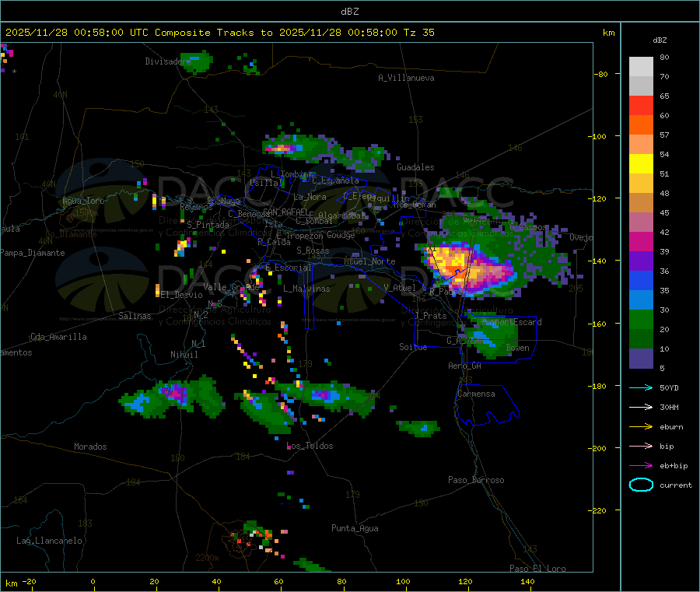The image size is (700, 592).
Task: Click the dBZ title at top center
Action: [x=349, y=11]
